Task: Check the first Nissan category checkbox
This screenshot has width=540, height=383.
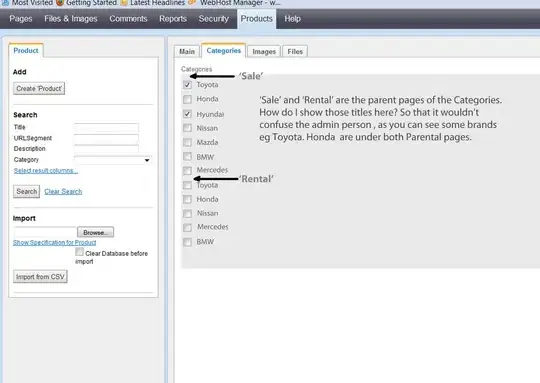Action: pyautogui.click(x=187, y=128)
